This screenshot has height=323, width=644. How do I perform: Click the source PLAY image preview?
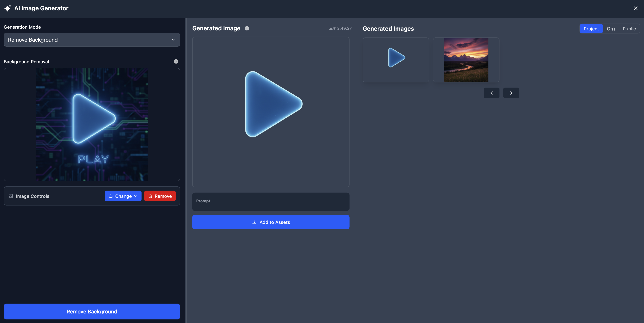(x=92, y=124)
